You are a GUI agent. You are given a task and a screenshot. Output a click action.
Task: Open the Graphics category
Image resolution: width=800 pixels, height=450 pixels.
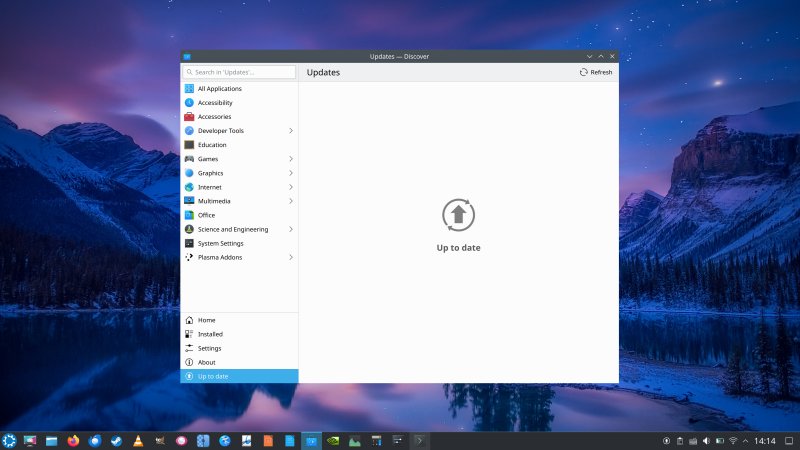click(210, 173)
